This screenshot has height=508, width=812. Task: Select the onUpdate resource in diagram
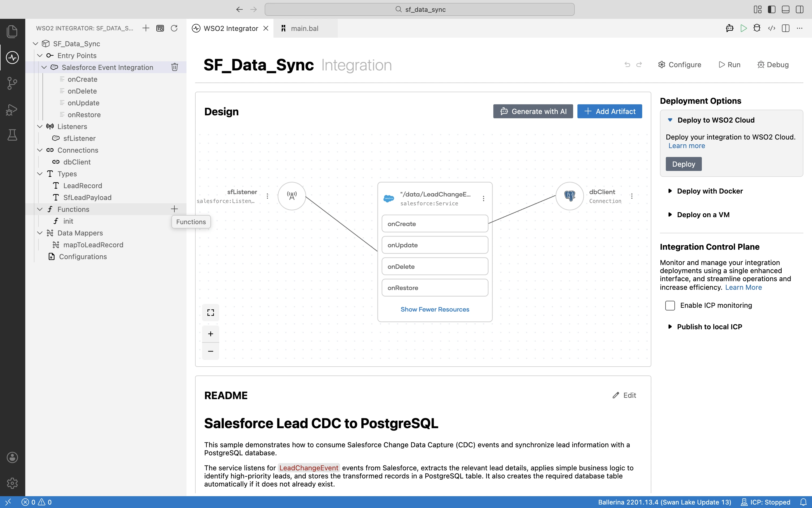point(435,245)
